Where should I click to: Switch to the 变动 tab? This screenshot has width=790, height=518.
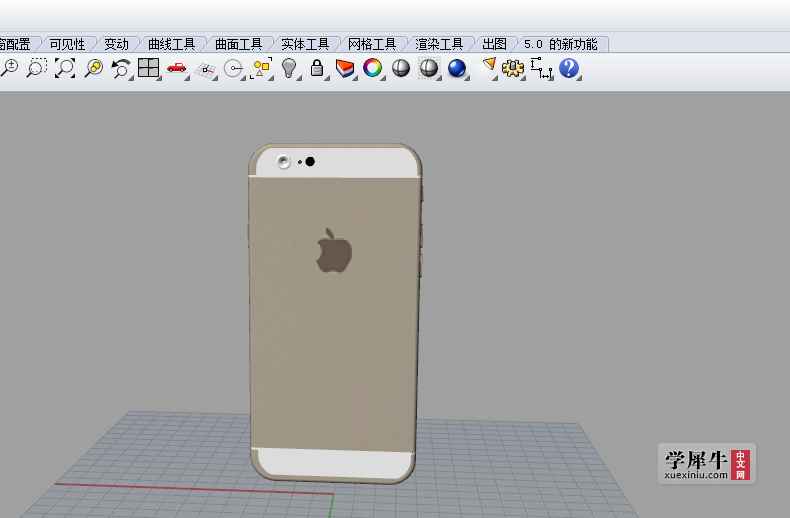(x=116, y=44)
